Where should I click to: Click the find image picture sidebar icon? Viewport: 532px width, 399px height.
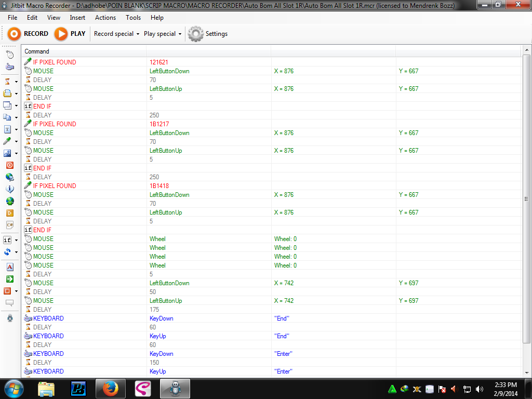click(x=7, y=153)
